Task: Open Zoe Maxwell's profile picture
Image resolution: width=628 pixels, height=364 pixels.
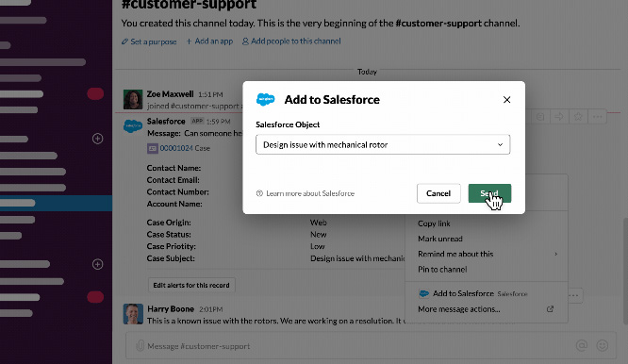Action: 133,99
